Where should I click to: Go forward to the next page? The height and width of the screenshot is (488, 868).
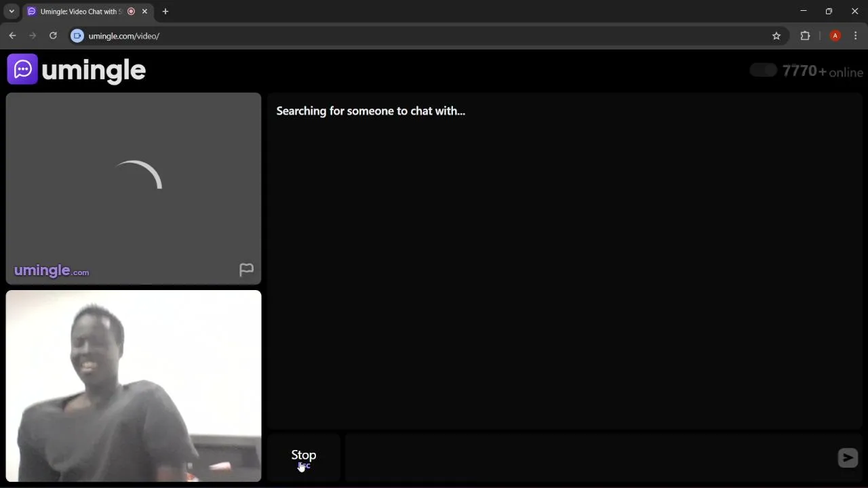tap(33, 36)
